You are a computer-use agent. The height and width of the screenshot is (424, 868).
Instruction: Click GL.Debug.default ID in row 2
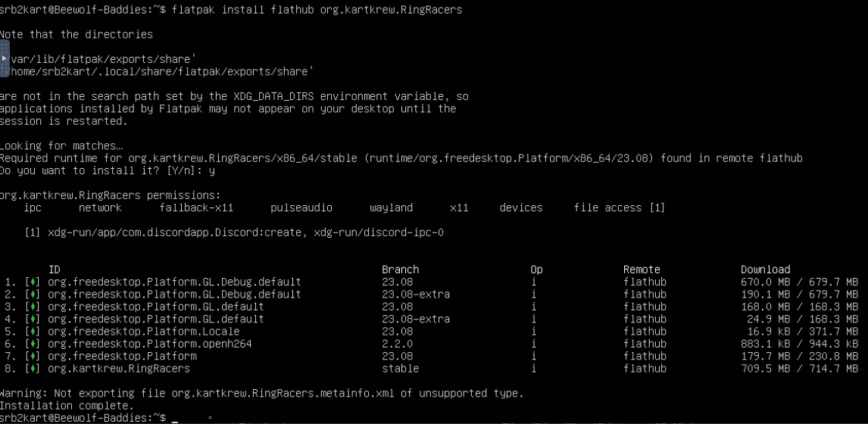(x=174, y=294)
